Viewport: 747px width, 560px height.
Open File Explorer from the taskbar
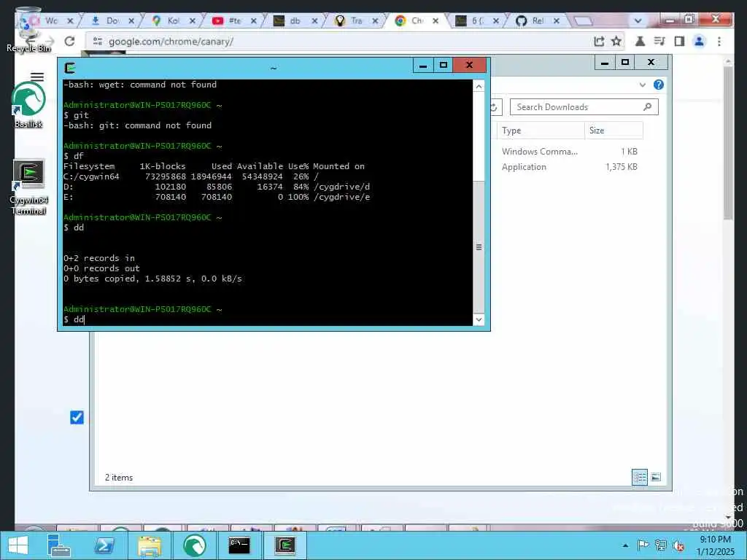pos(149,545)
